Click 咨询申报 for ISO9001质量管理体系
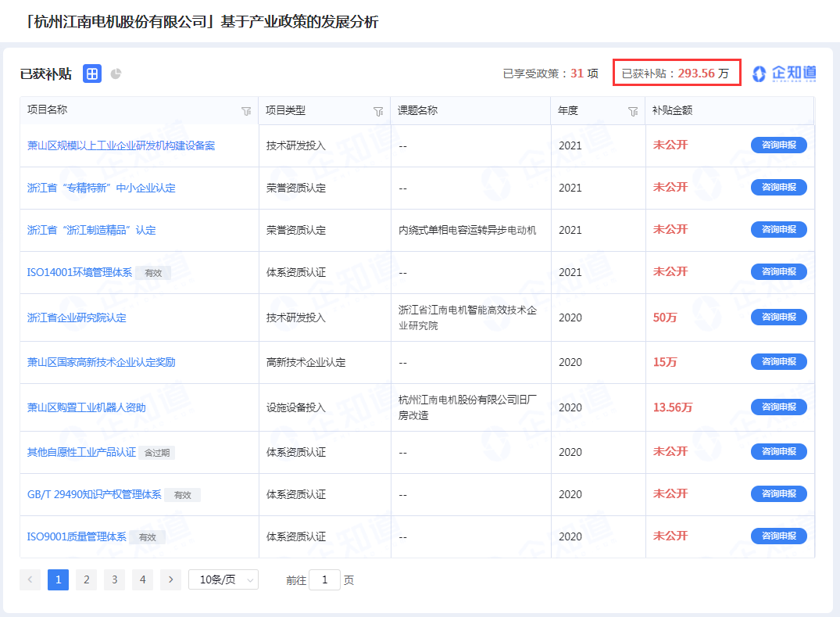This screenshot has width=840, height=617. coord(779,536)
